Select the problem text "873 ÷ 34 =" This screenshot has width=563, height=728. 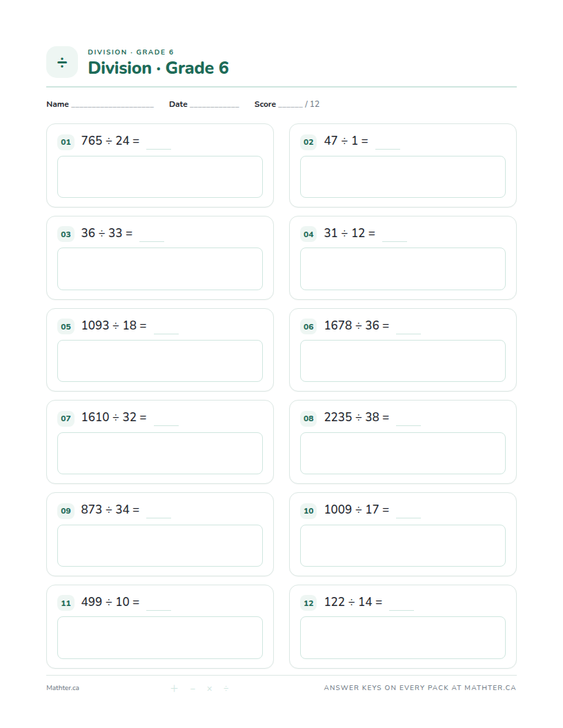click(110, 509)
